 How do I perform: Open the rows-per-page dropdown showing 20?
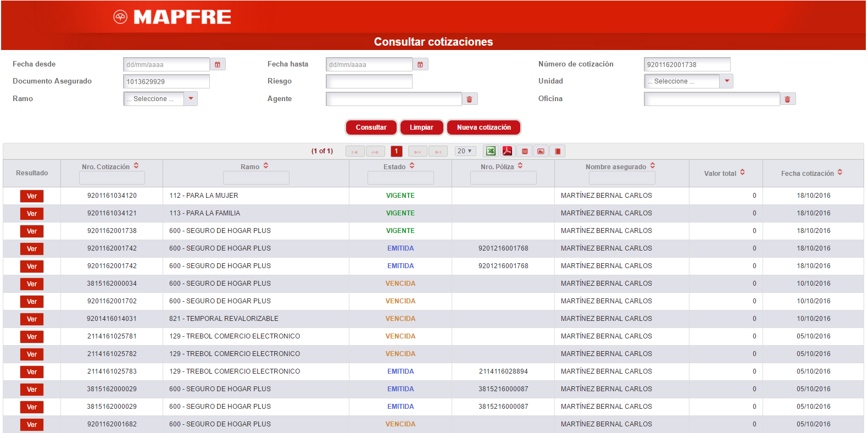pos(465,151)
